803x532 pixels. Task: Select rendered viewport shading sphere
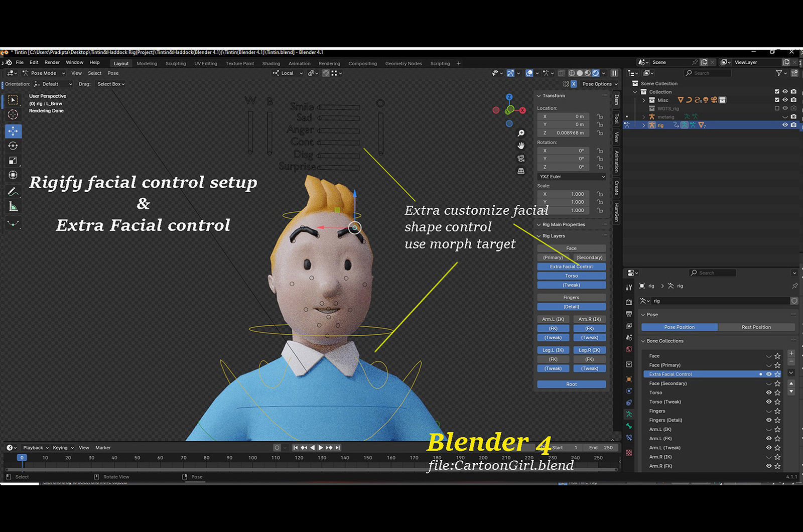596,73
